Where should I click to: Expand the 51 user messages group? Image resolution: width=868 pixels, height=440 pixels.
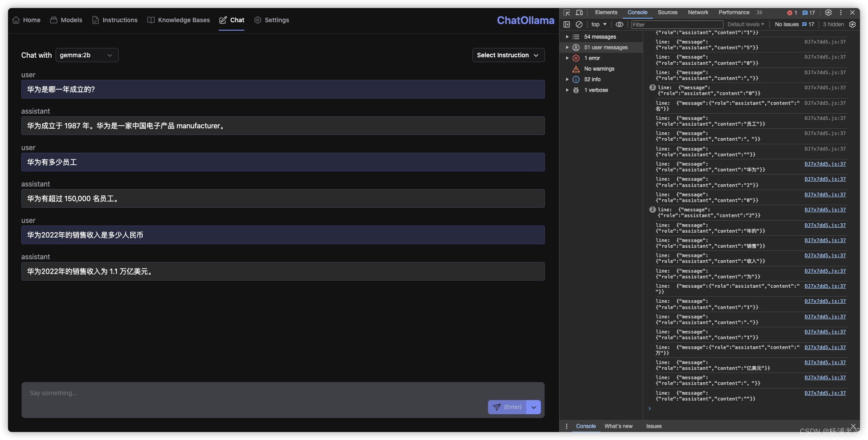pyautogui.click(x=567, y=48)
